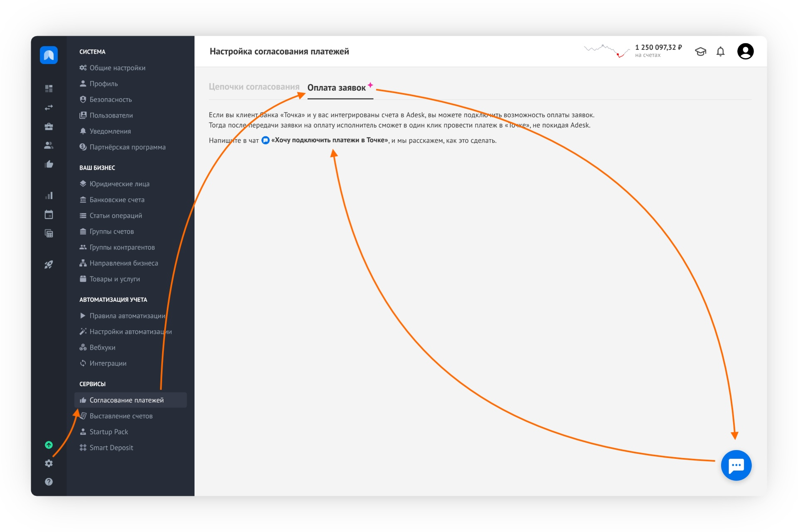Open the user profile avatar
Image resolution: width=798 pixels, height=532 pixels.
pyautogui.click(x=745, y=52)
